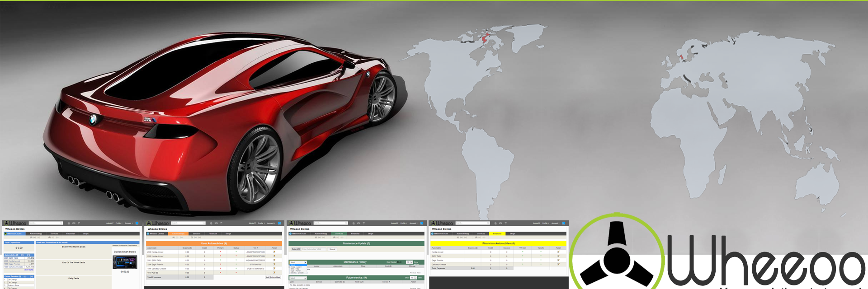Open the Select dropdown in the Future service bar
868x289 pixels.
click(x=298, y=278)
